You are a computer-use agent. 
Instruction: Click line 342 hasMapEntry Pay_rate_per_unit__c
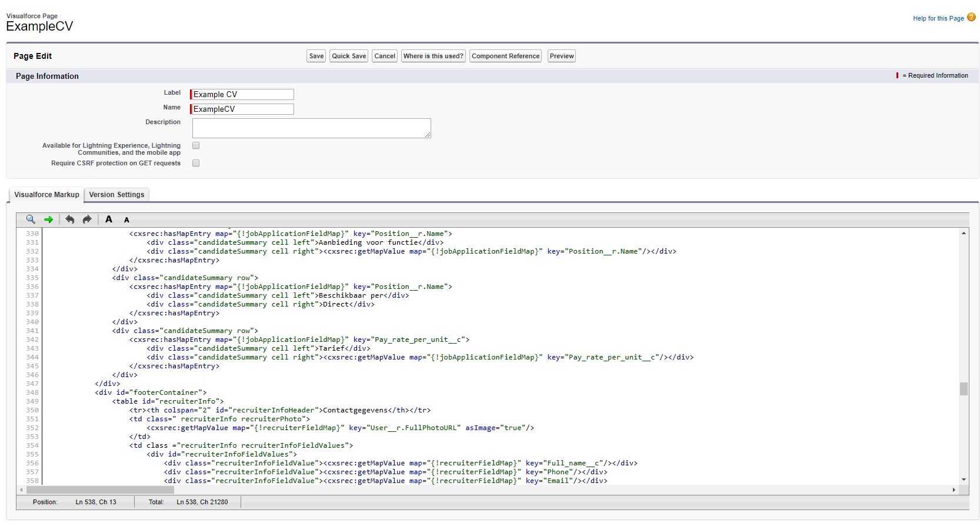coord(299,339)
